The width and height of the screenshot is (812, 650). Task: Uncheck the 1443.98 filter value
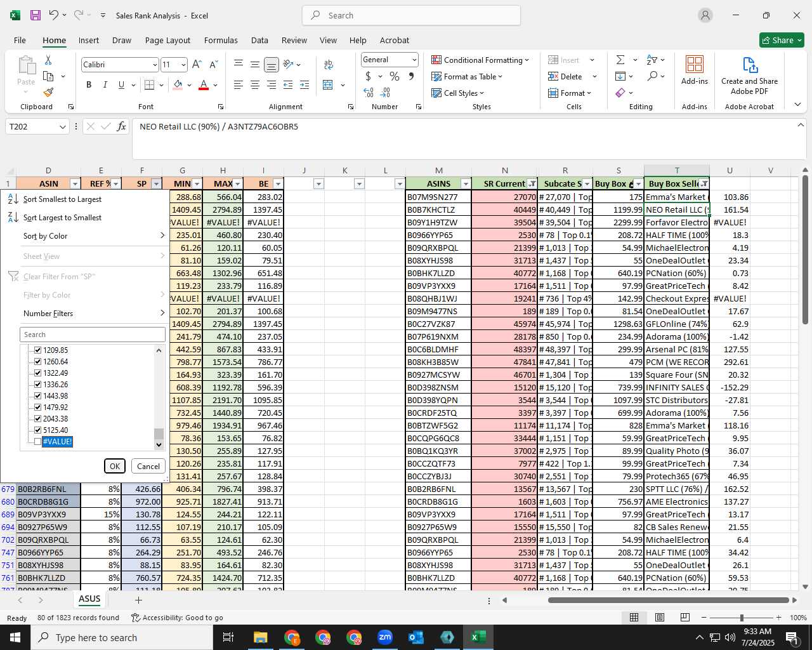(x=37, y=395)
